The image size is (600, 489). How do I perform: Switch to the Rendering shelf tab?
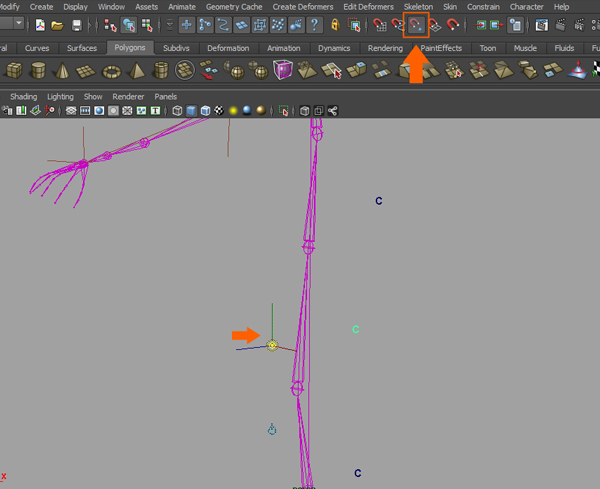tap(385, 48)
